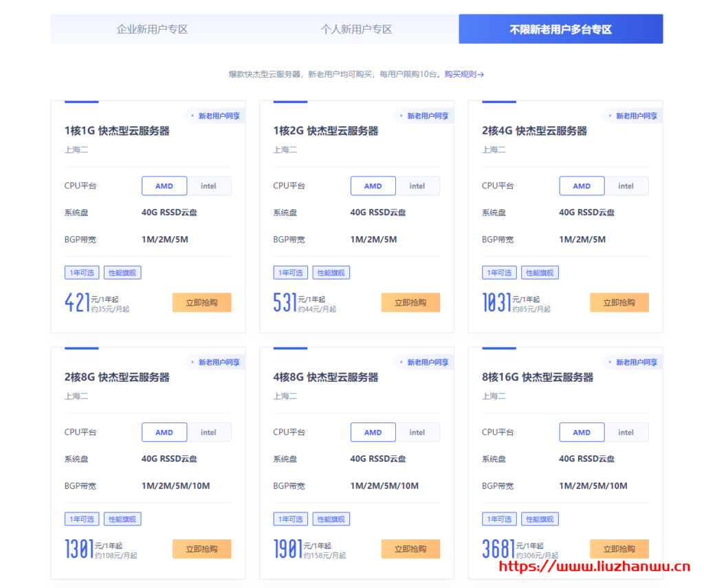
Task: Click the 531 price on 1核2G card
Action: [285, 302]
